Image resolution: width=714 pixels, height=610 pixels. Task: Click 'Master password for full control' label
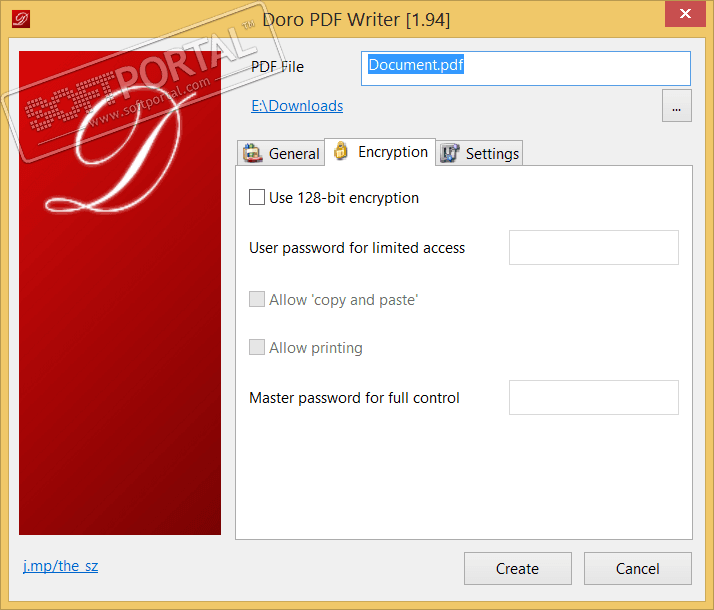[x=354, y=398]
